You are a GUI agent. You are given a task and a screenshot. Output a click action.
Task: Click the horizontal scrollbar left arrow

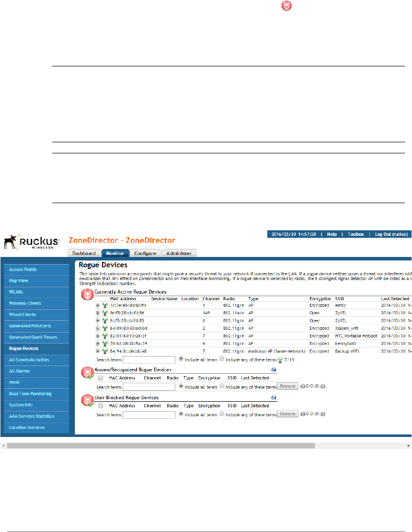click(x=4, y=446)
